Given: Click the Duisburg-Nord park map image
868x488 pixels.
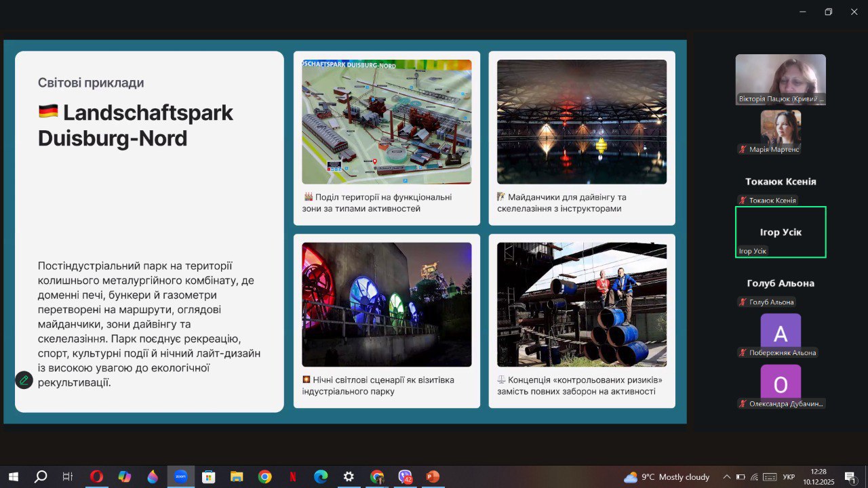Looking at the screenshot, I should (x=387, y=121).
